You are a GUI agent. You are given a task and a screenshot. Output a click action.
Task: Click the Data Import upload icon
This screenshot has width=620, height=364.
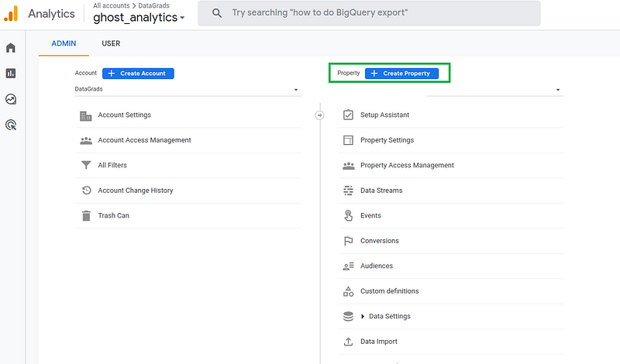point(348,342)
